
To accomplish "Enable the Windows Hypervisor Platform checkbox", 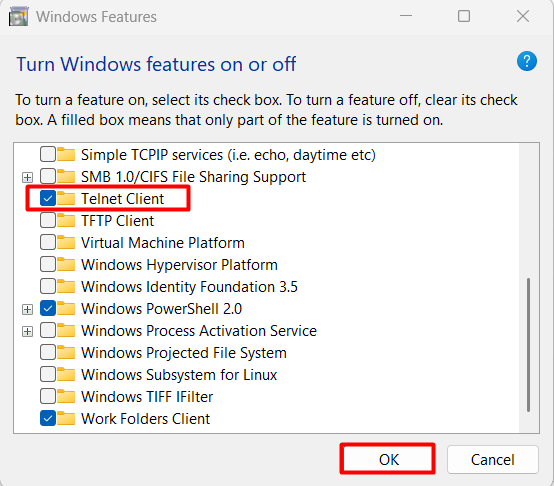I will [48, 265].
